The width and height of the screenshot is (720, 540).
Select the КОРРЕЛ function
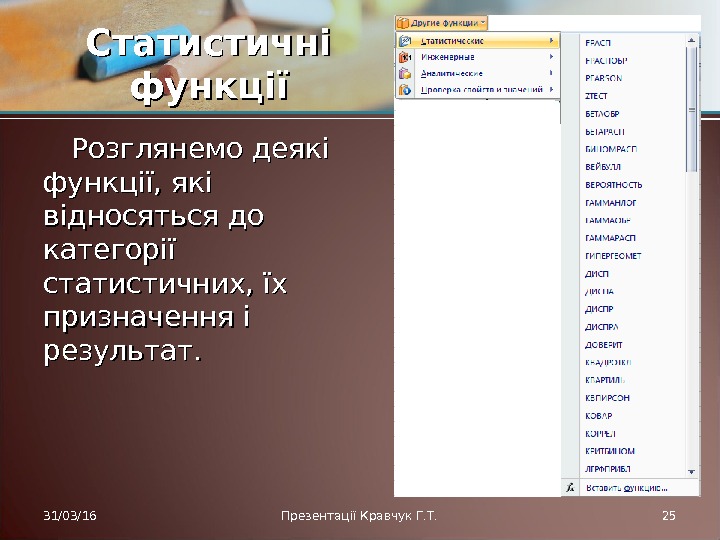pos(600,434)
